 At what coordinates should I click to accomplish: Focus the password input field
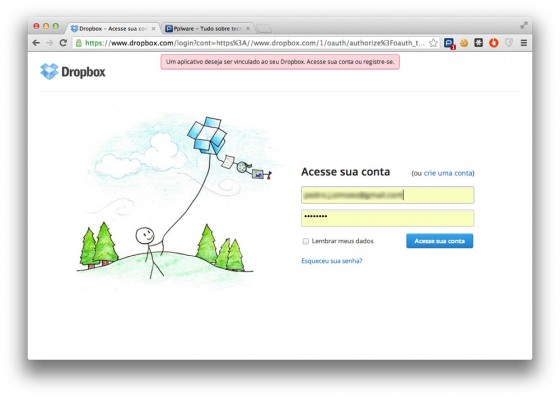pyautogui.click(x=388, y=218)
